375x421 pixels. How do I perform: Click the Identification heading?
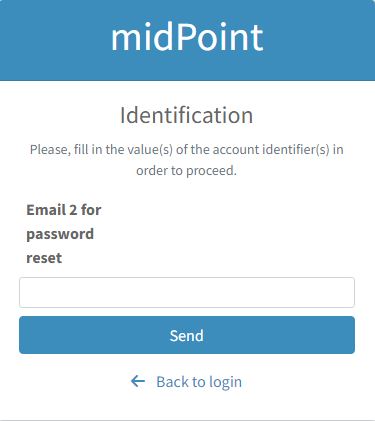(187, 115)
